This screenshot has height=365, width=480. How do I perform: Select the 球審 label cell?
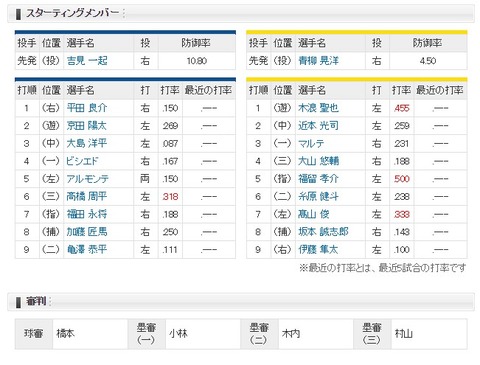click(34, 334)
